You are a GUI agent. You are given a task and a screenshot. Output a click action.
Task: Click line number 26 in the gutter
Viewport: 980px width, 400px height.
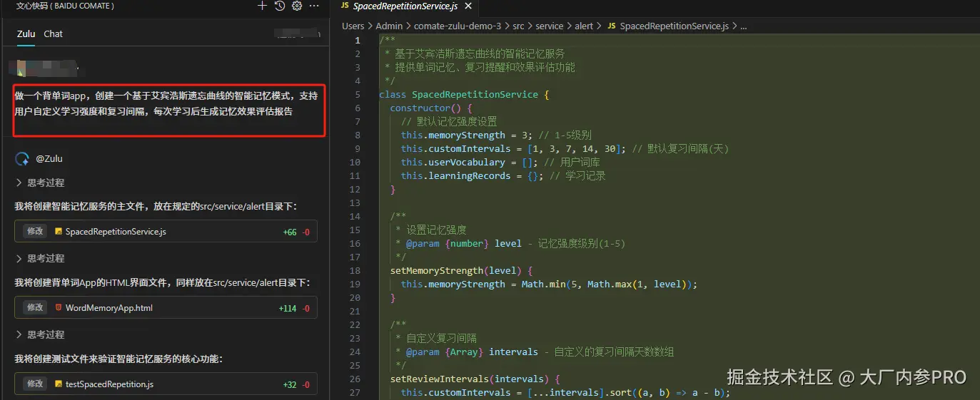[355, 379]
